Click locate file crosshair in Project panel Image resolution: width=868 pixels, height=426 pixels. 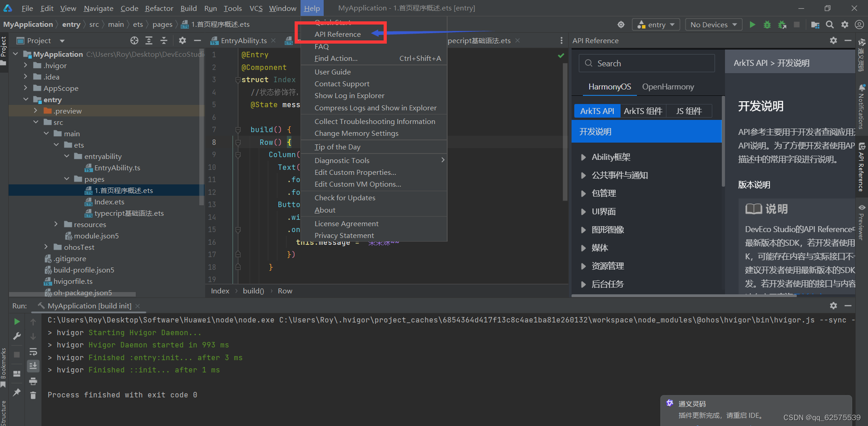click(134, 40)
